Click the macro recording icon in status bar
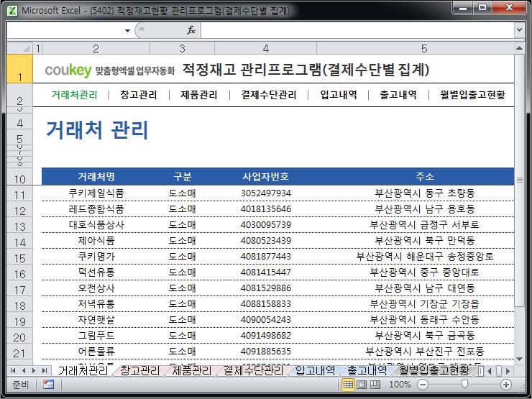This screenshot has width=532, height=399. pos(48,385)
